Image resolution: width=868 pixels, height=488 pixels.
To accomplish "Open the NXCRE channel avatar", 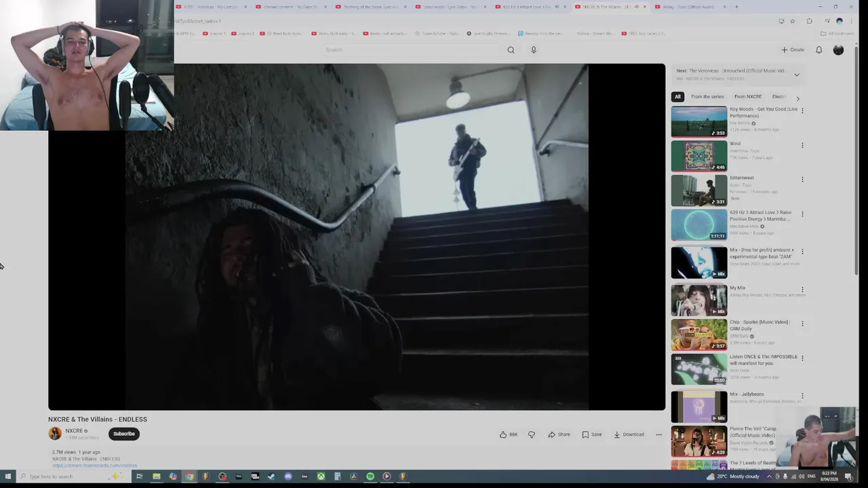I will tap(55, 433).
